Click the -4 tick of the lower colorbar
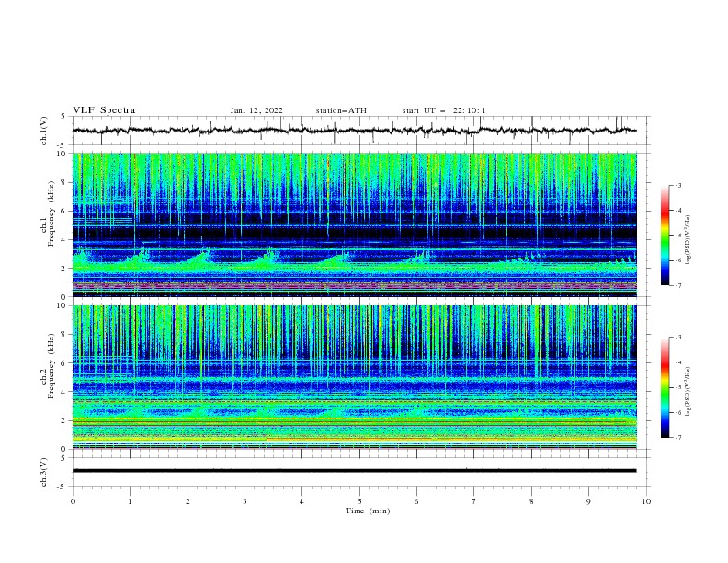 [x=677, y=362]
